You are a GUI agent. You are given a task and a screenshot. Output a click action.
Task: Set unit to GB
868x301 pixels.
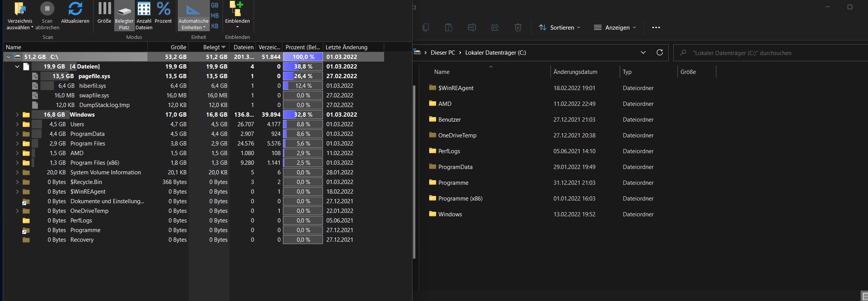[x=215, y=5]
